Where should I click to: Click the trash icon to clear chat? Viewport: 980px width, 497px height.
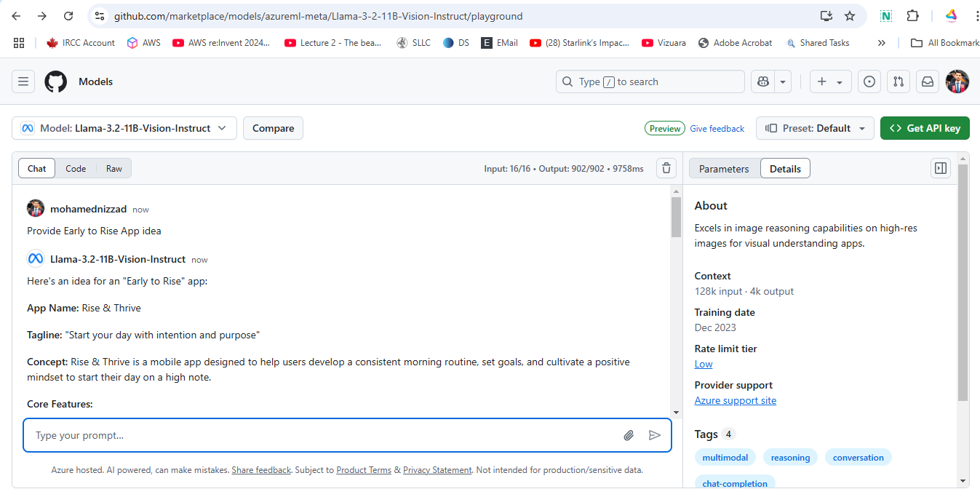coord(666,168)
